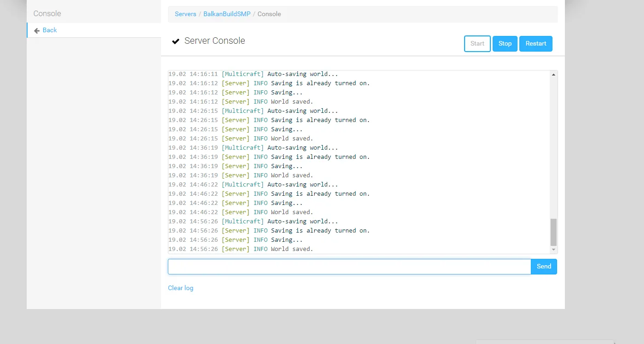Click the checkmark icon beside Server Console
Image resolution: width=644 pixels, height=344 pixels.
click(x=176, y=41)
